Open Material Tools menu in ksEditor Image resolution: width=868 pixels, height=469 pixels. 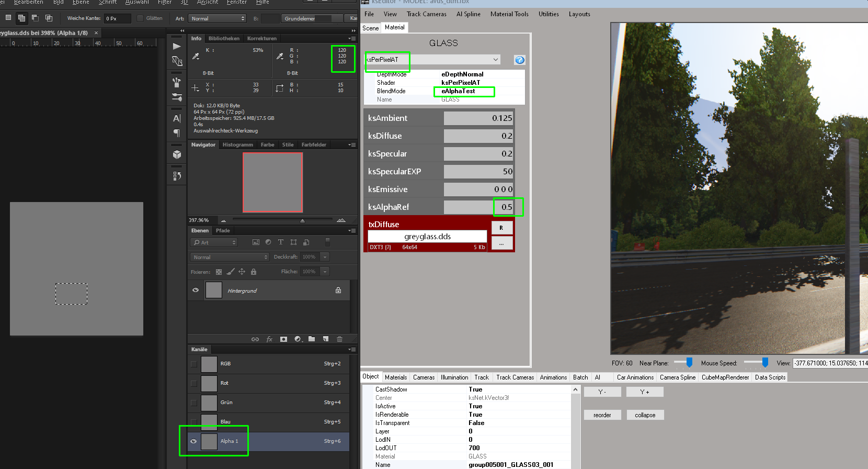(x=509, y=14)
